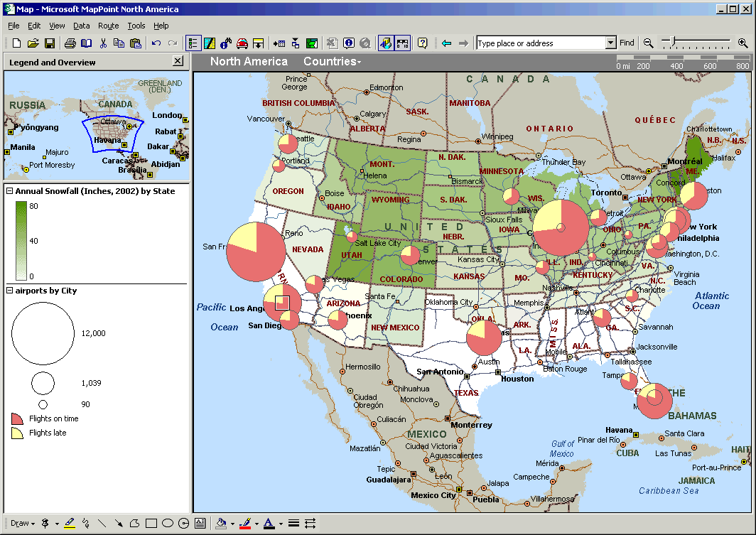756x535 pixels.
Task: Cut selection with the scissors icon
Action: (x=103, y=43)
